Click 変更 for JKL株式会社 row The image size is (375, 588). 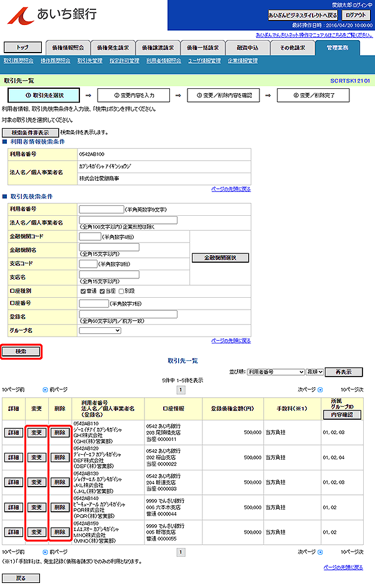[37, 482]
